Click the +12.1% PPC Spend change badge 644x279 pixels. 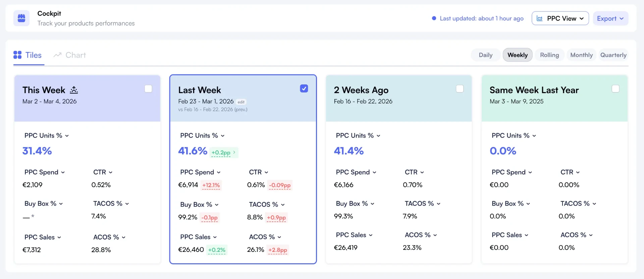click(x=211, y=185)
